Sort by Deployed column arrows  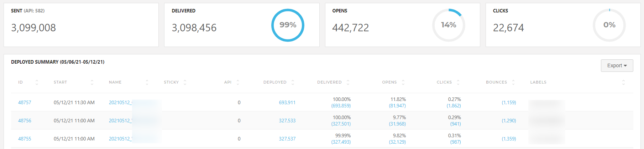tap(293, 83)
